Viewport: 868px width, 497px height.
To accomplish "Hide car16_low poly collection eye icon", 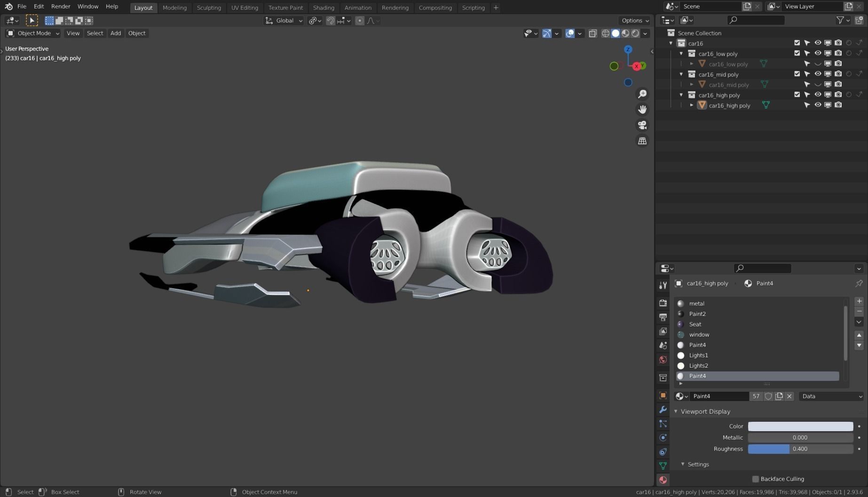I will (x=818, y=53).
